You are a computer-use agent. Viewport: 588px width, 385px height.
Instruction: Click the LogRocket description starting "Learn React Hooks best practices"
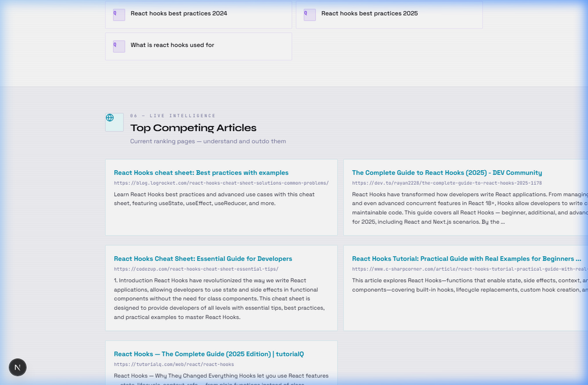coord(214,199)
